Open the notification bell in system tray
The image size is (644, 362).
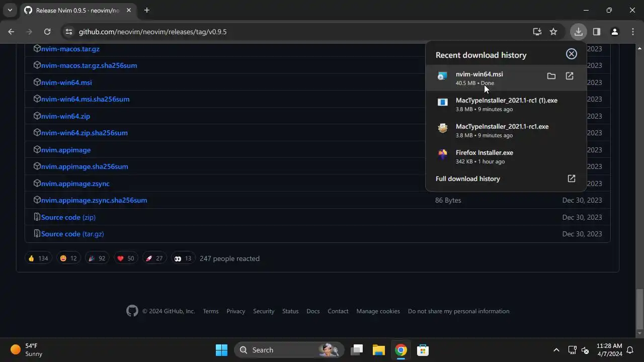pos(630,350)
